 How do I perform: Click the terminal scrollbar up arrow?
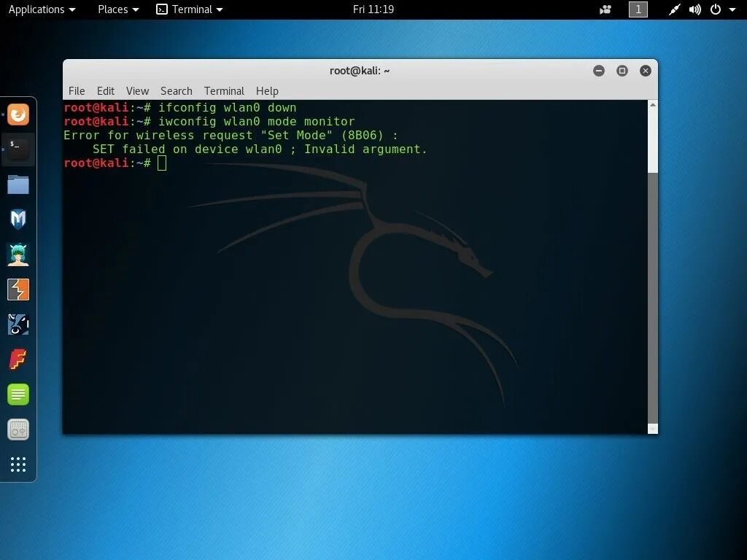[x=653, y=105]
